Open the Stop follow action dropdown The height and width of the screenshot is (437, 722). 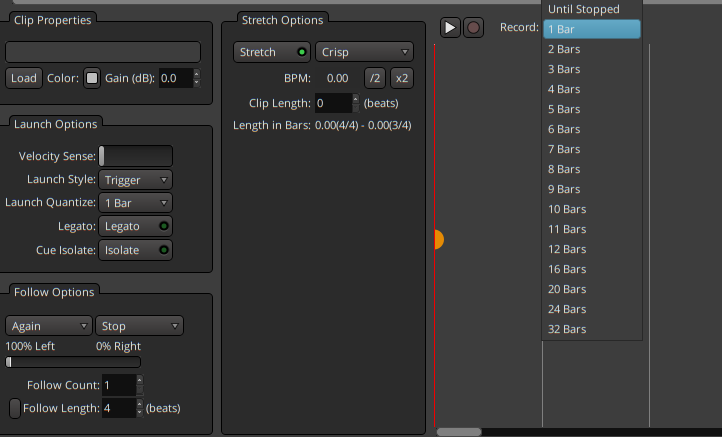[x=140, y=326]
